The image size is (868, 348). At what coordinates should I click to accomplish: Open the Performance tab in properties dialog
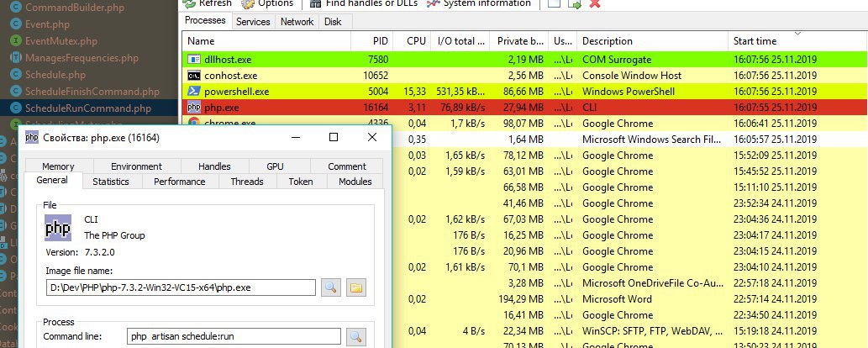tap(179, 182)
